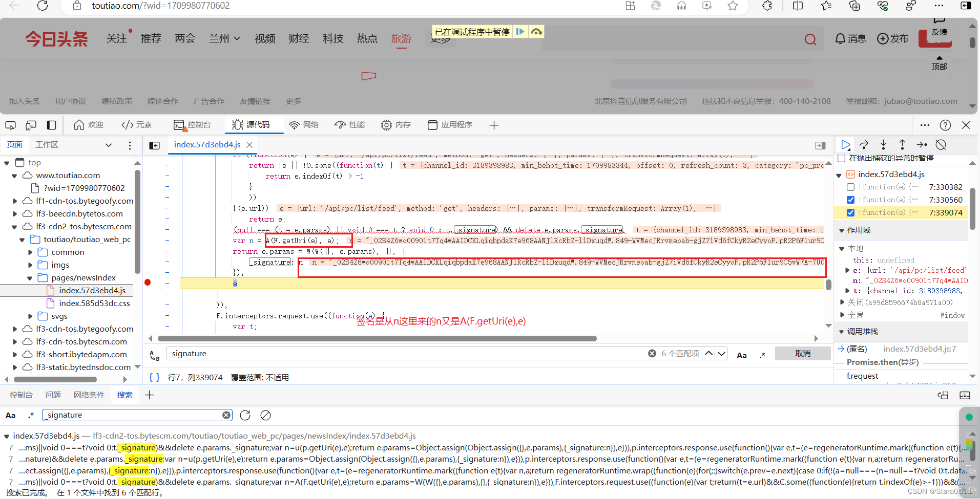This screenshot has height=499, width=980.
Task: Click the single Step debugger icon
Action: (x=922, y=145)
